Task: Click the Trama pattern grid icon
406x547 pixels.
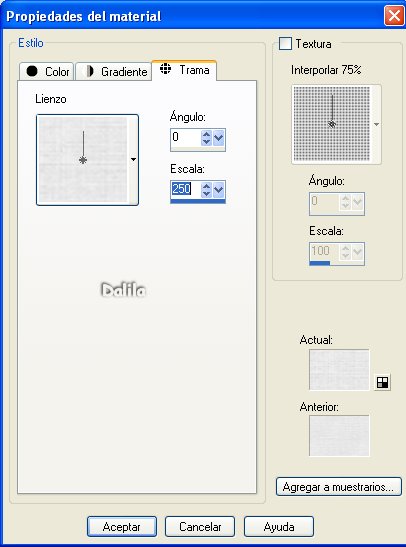Action: click(165, 69)
